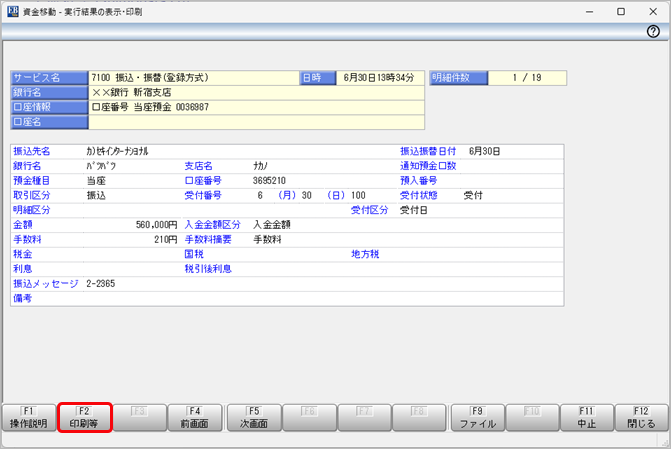671x449 pixels.
Task: Select the 口座情報 account number field
Action: 256,107
